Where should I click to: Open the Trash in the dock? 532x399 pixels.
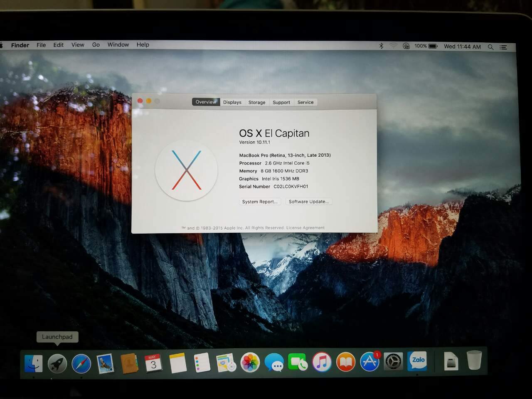(474, 360)
